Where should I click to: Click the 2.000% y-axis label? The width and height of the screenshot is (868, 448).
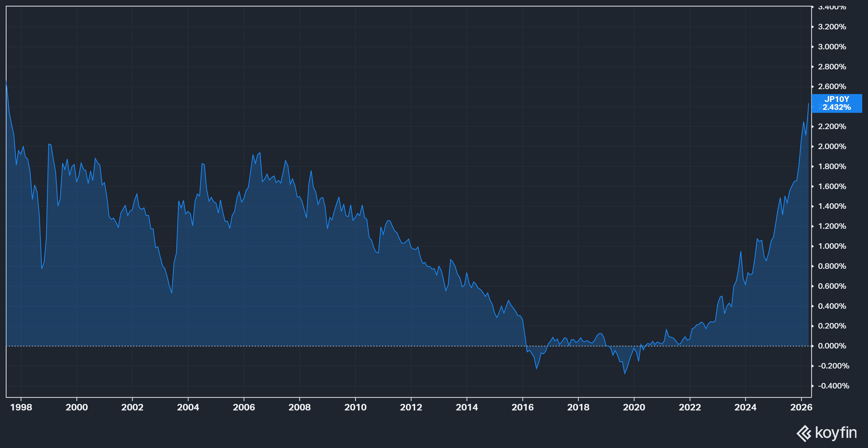tap(832, 147)
